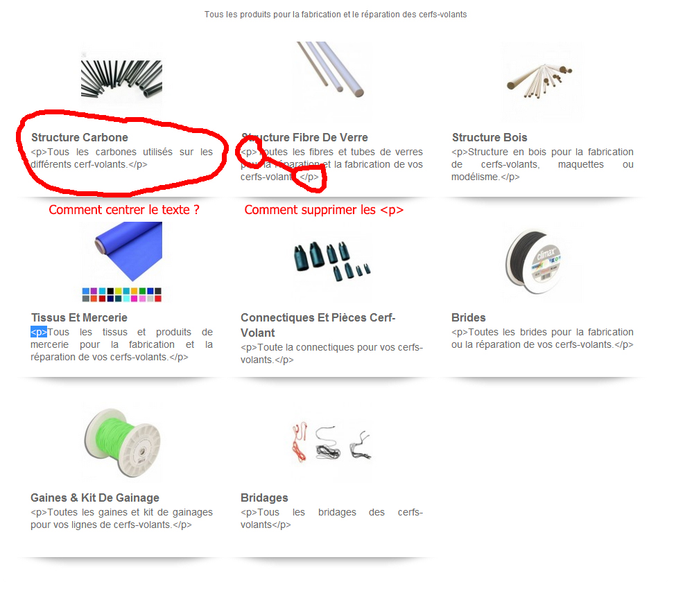Click the fabric color swatches strip

coord(121,294)
